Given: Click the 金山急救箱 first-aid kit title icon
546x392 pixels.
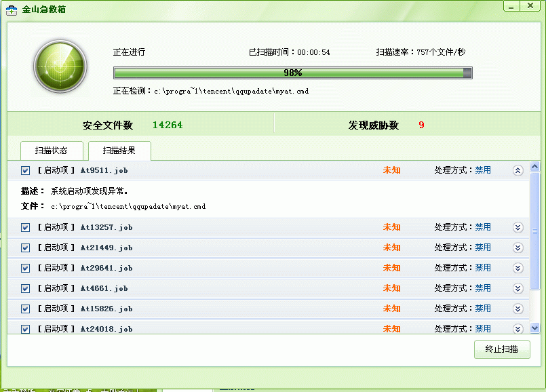Looking at the screenshot, I should [x=12, y=10].
